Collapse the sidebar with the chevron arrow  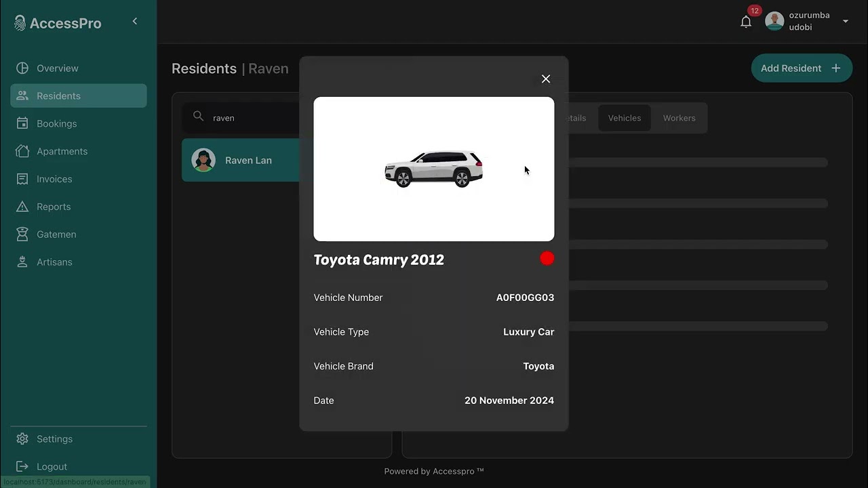point(135,22)
